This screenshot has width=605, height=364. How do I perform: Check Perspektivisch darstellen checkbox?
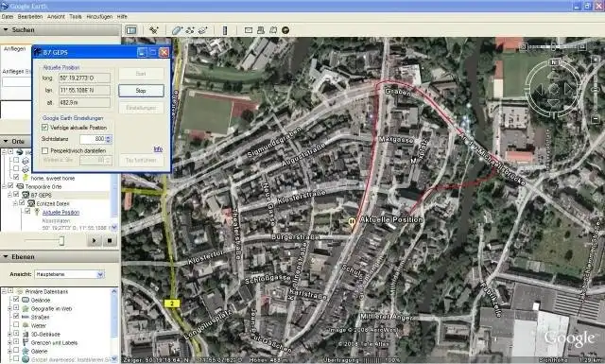coord(44,150)
